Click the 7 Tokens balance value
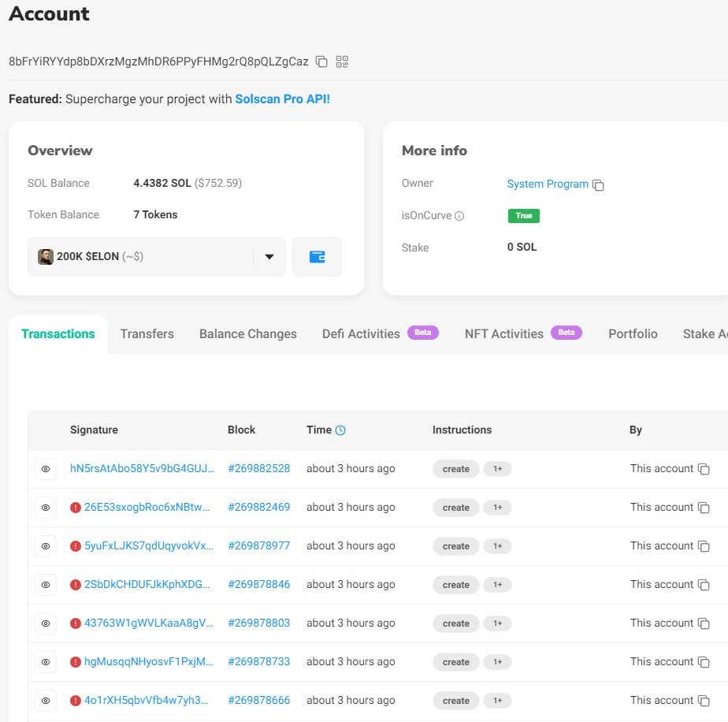 pos(155,214)
